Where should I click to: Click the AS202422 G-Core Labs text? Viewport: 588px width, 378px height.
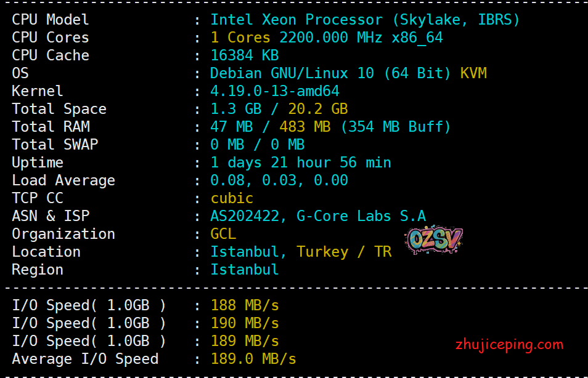point(318,216)
